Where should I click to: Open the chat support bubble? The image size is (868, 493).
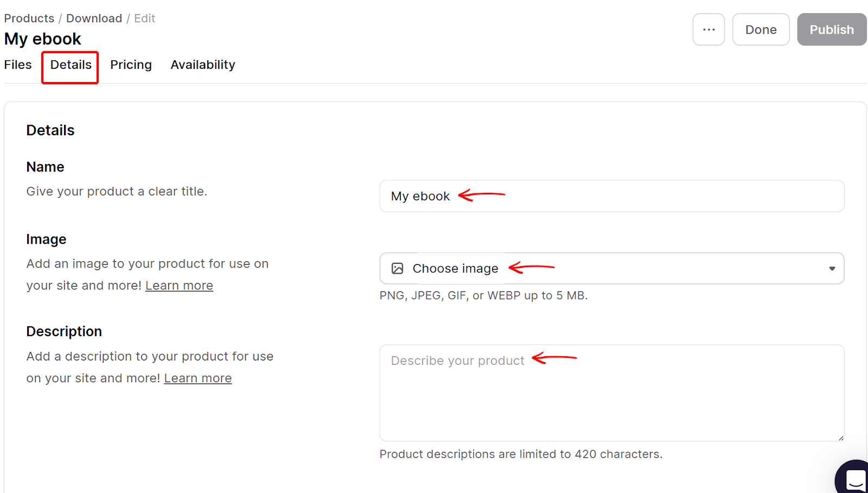854,479
